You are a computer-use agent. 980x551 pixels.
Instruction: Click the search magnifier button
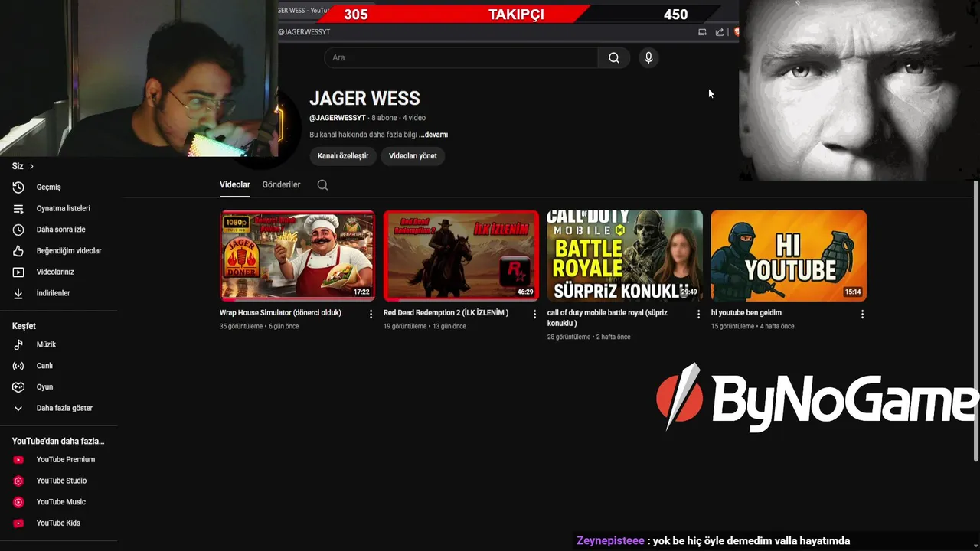614,57
